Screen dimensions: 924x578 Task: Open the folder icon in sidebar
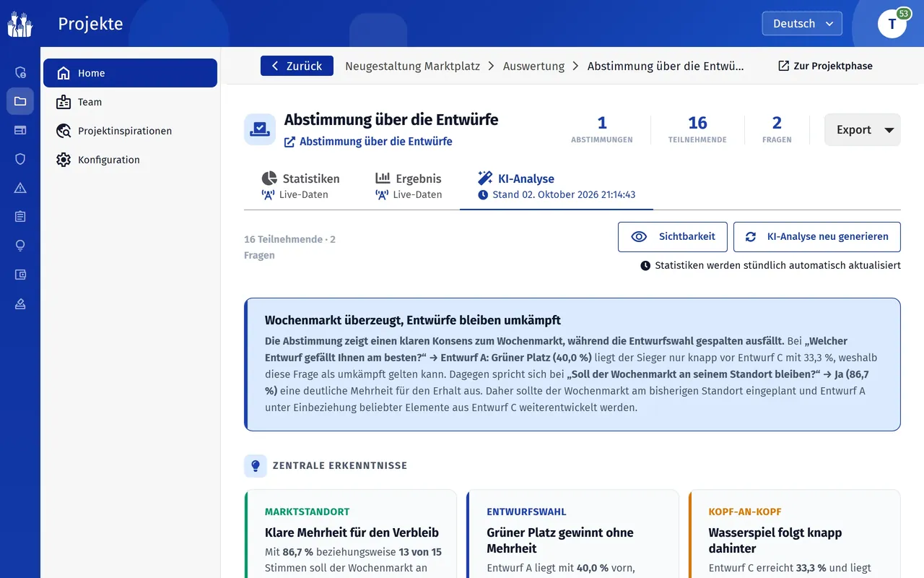pyautogui.click(x=20, y=101)
